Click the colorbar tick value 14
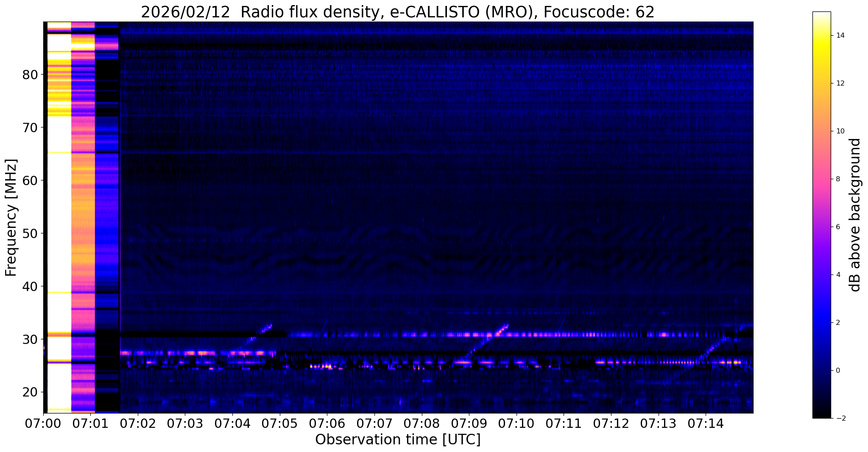The height and width of the screenshot is (452, 868). click(840, 36)
